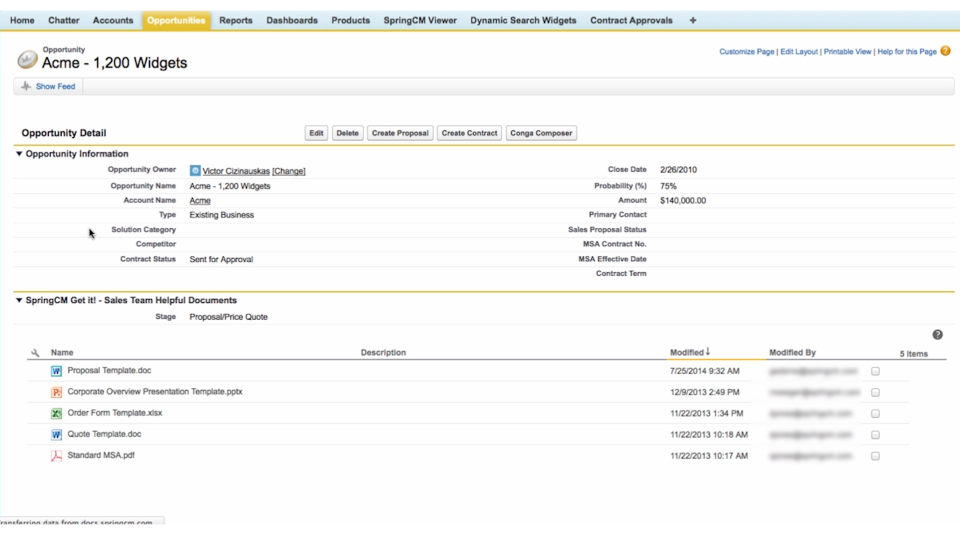The image size is (960, 540).
Task: Check the box for Quote Template.doc
Action: click(x=876, y=435)
